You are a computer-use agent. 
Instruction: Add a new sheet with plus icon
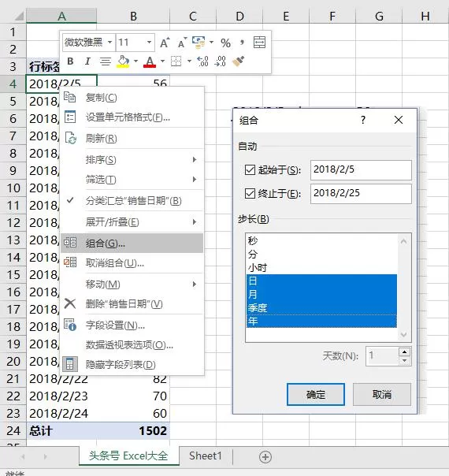265,457
